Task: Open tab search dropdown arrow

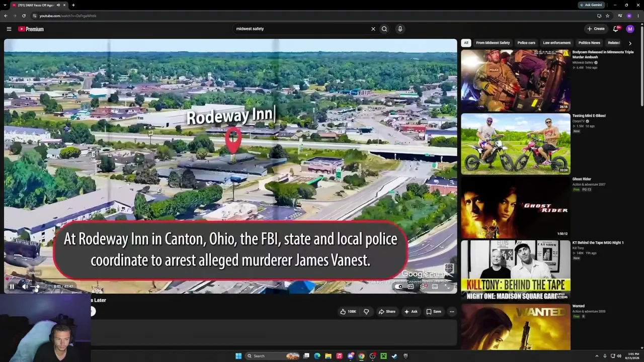Action: pyautogui.click(x=6, y=5)
